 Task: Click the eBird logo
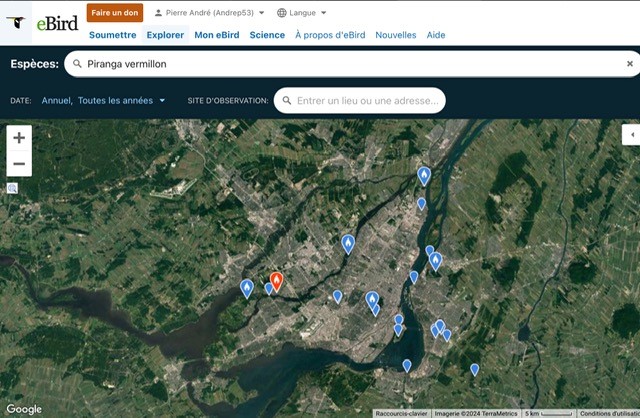click(42, 22)
